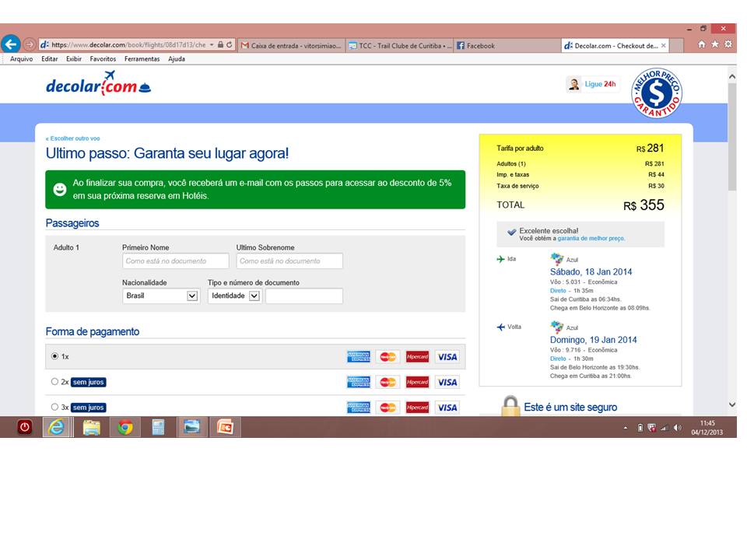Launch Google Chrome from the taskbar
Viewport: 747px width, 560px height.
tap(124, 427)
